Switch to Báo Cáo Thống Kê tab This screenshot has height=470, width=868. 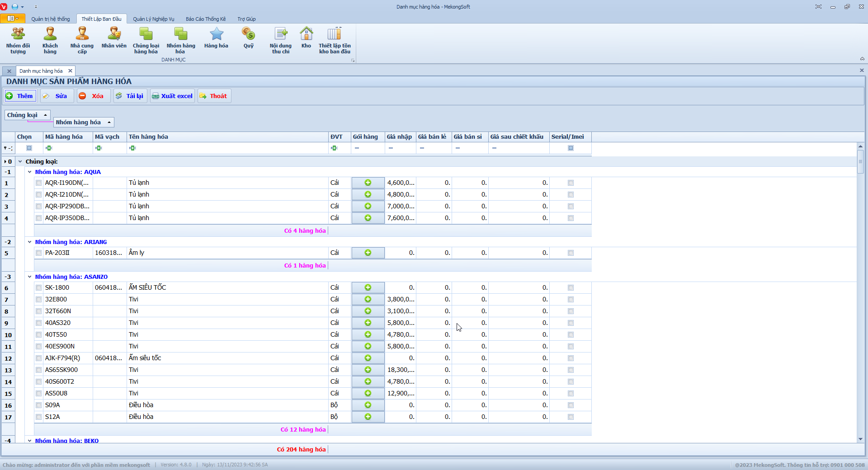pos(206,19)
